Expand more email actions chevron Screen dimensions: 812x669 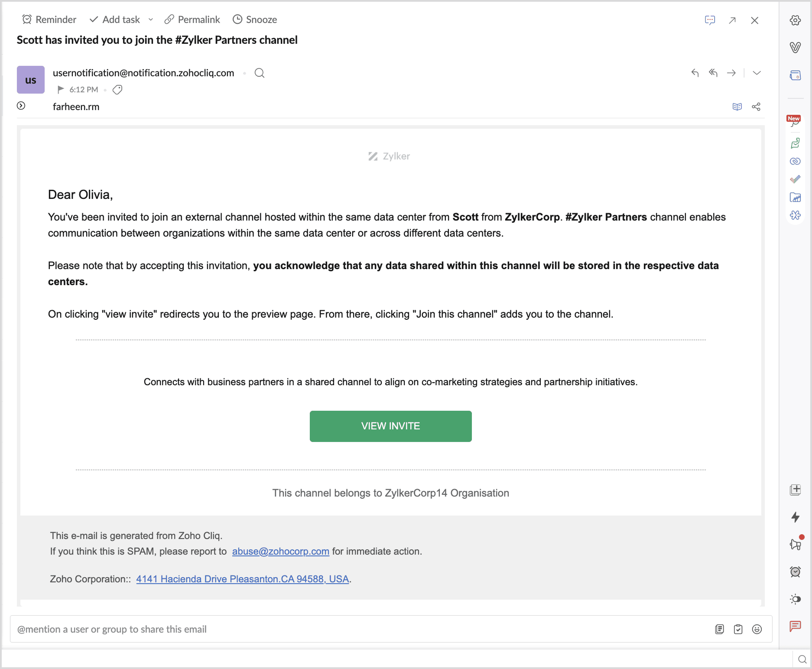coord(757,73)
